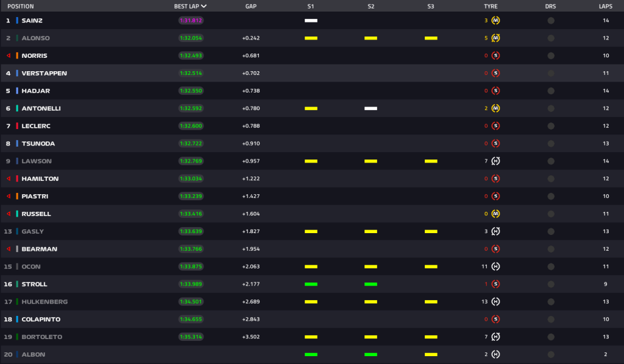
Task: Click Sainz's purple 1:31.812 best lap
Action: pyautogui.click(x=191, y=21)
